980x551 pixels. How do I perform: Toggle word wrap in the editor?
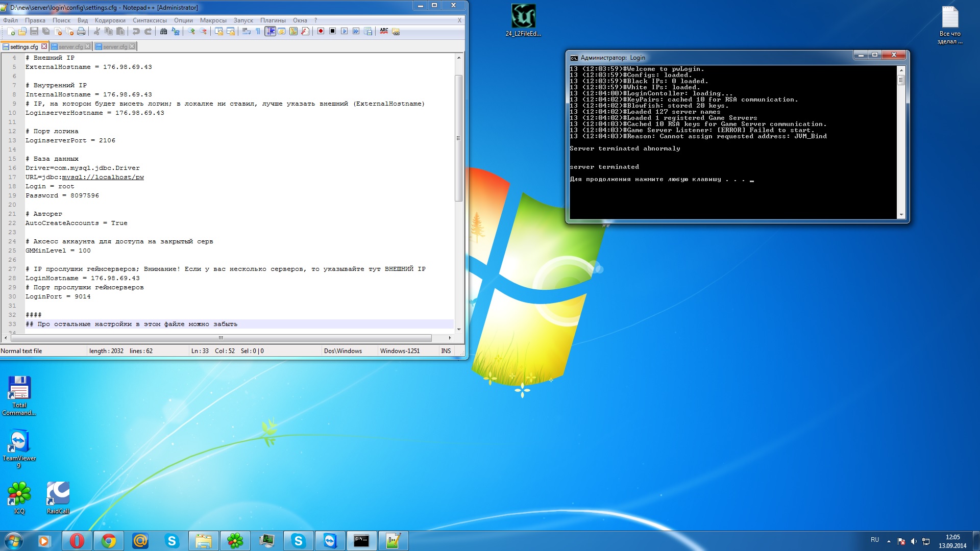(x=247, y=31)
